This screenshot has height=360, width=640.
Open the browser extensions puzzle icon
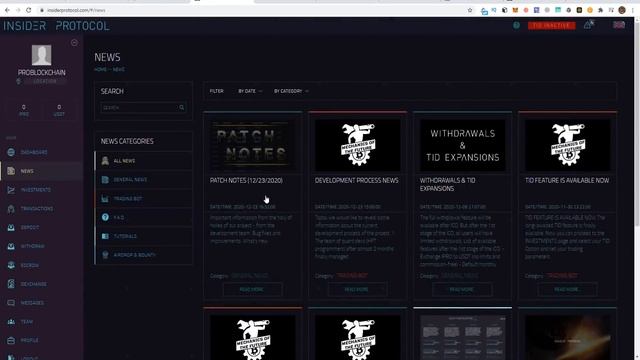point(600,10)
